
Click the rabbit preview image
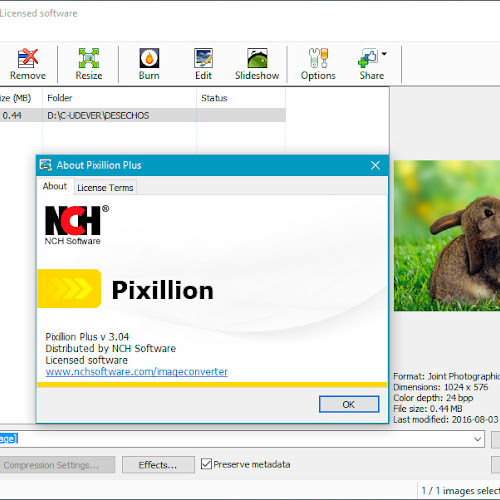point(447,236)
